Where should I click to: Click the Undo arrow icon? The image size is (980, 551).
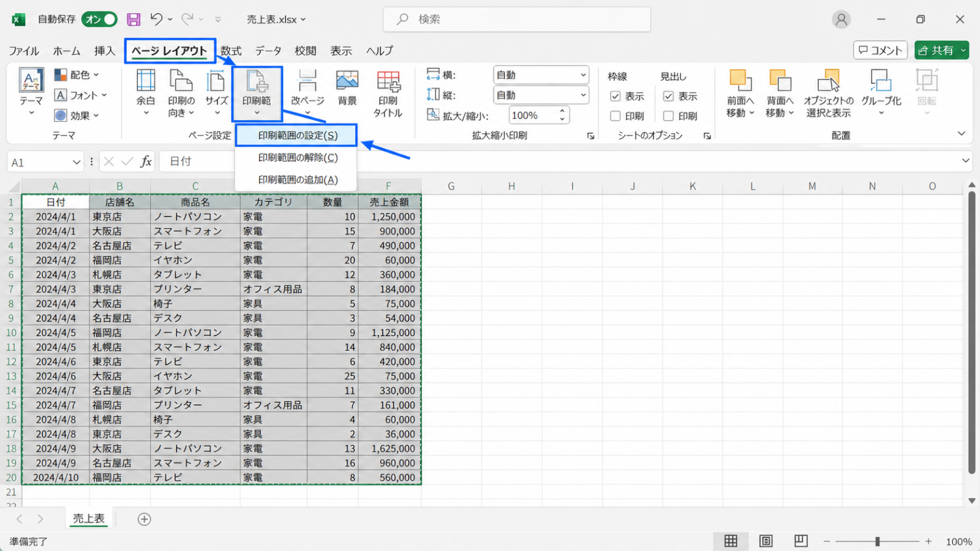pyautogui.click(x=157, y=20)
